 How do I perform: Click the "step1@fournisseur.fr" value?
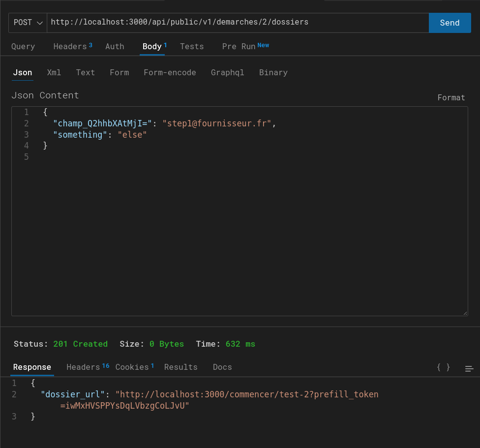click(x=217, y=123)
